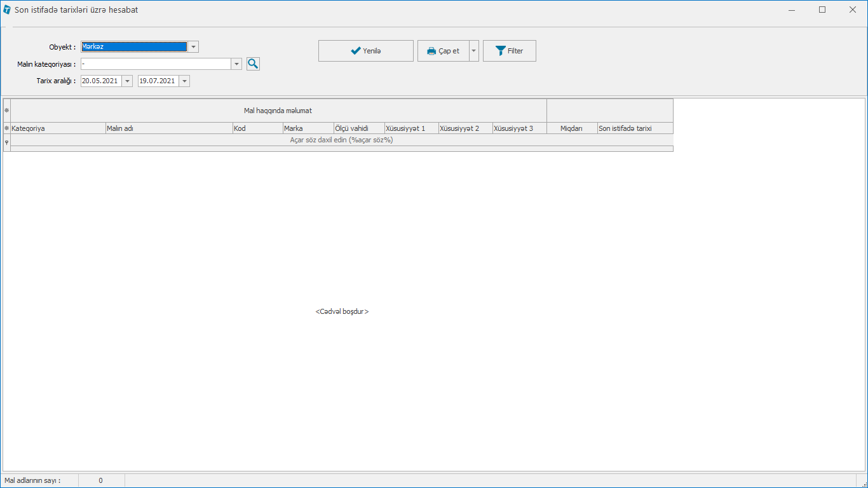Open the Obyekt dropdown list

coord(193,46)
